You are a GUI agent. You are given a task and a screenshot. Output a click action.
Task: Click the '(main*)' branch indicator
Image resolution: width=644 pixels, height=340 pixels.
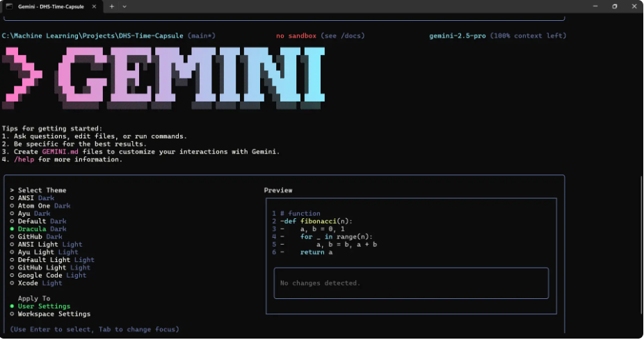tap(202, 36)
